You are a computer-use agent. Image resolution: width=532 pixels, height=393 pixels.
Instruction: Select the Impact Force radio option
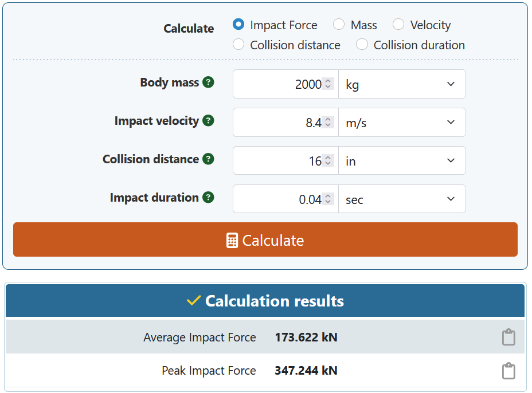click(238, 25)
